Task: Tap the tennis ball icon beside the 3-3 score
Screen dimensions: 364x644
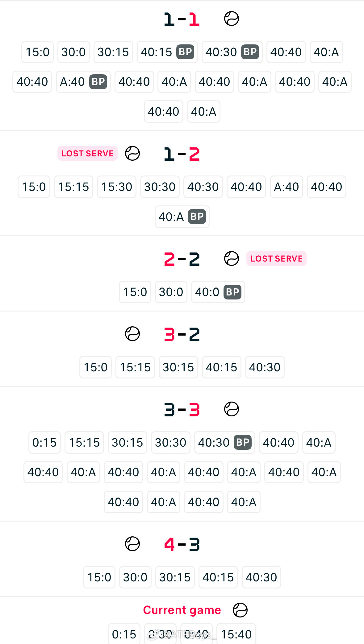Action: (231, 409)
